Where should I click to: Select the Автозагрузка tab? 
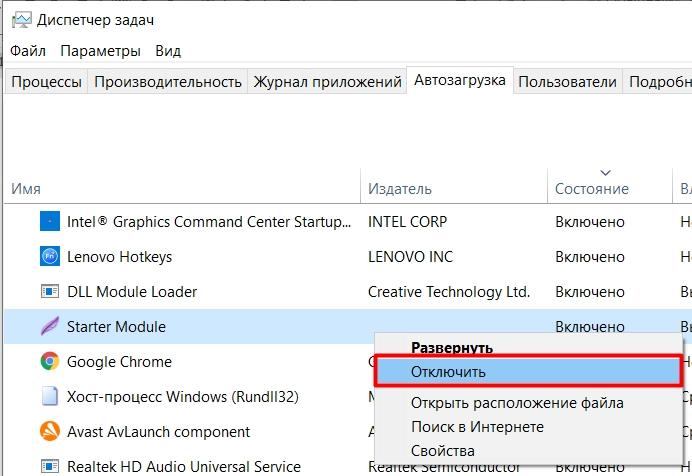pos(460,80)
